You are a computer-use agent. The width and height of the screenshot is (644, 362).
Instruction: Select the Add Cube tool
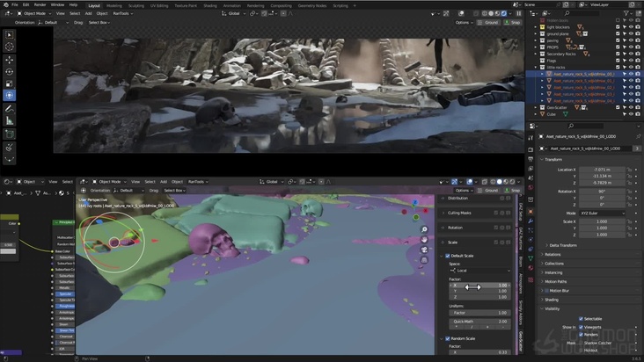click(x=10, y=134)
